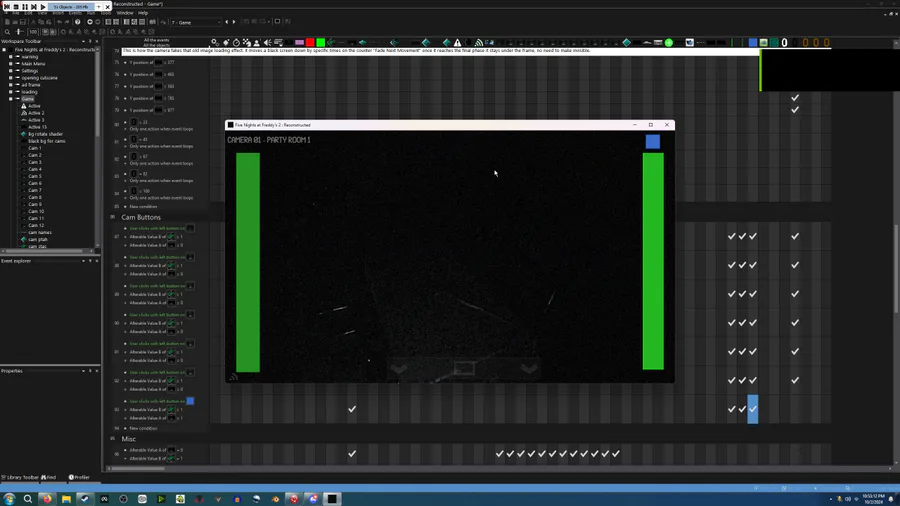900x506 pixels.
Task: Expand the warning frame node
Action: click(x=11, y=57)
